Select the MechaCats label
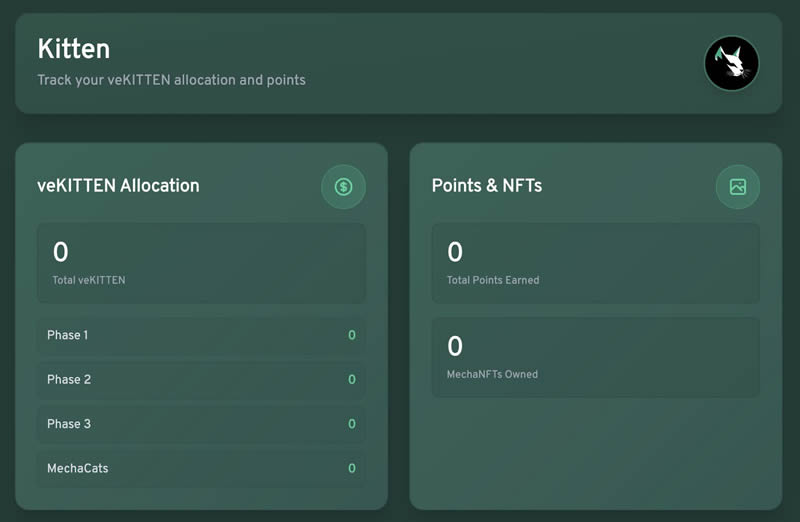 coord(77,468)
